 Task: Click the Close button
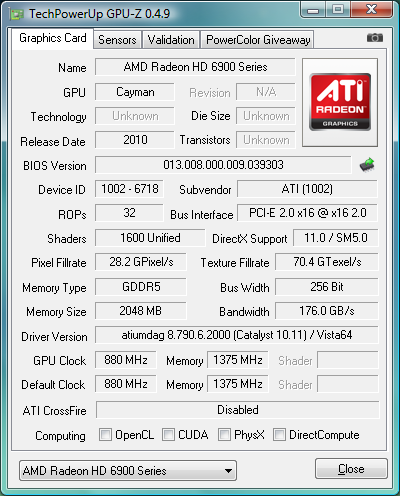point(351,469)
